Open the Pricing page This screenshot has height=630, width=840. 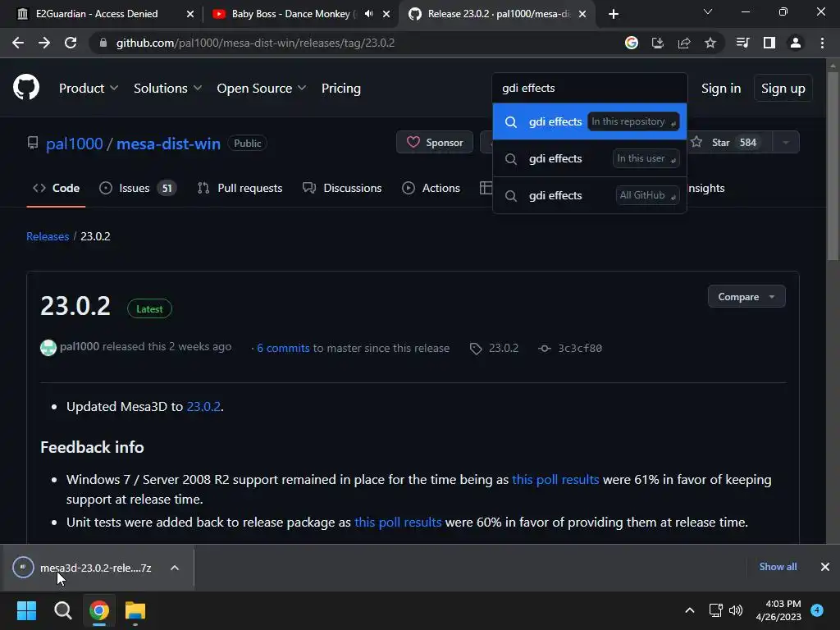340,89
